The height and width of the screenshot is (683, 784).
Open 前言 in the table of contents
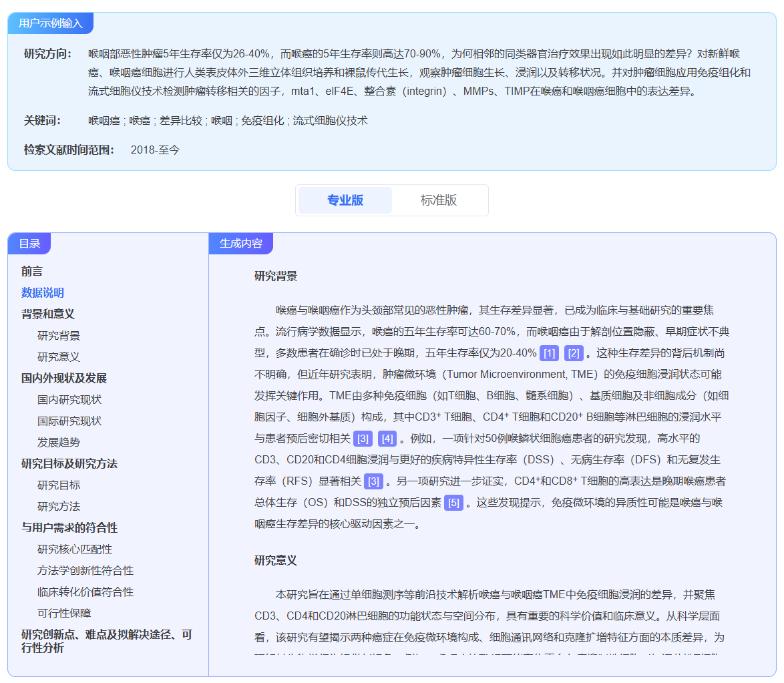[32, 271]
